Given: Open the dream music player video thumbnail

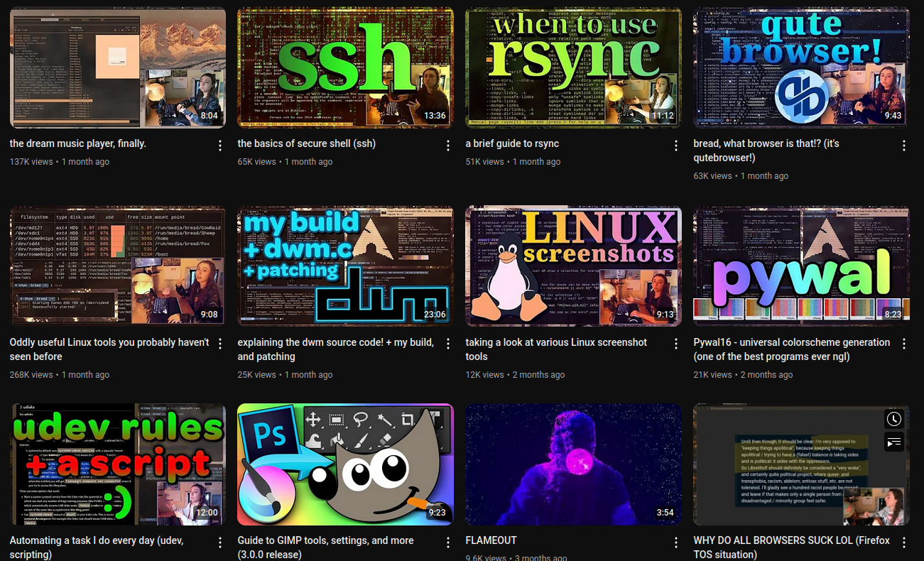Looking at the screenshot, I should tap(118, 67).
